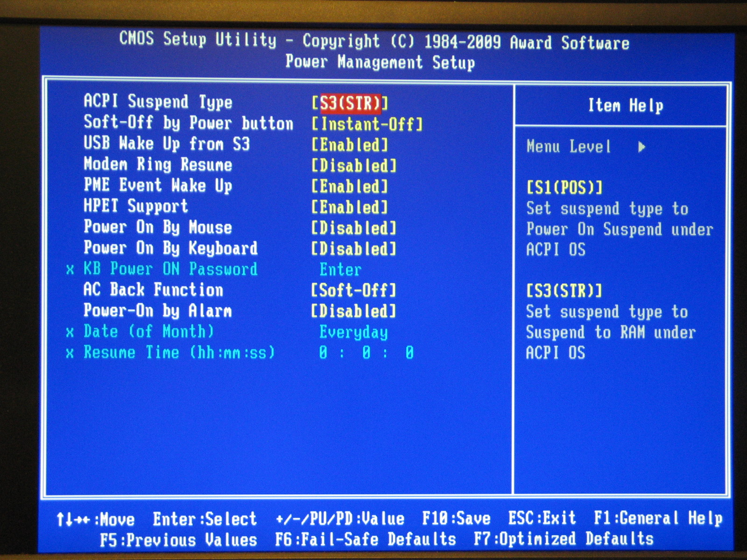Image resolution: width=747 pixels, height=560 pixels.
Task: Click the x marker beside Resume Time
Action: coord(70,353)
